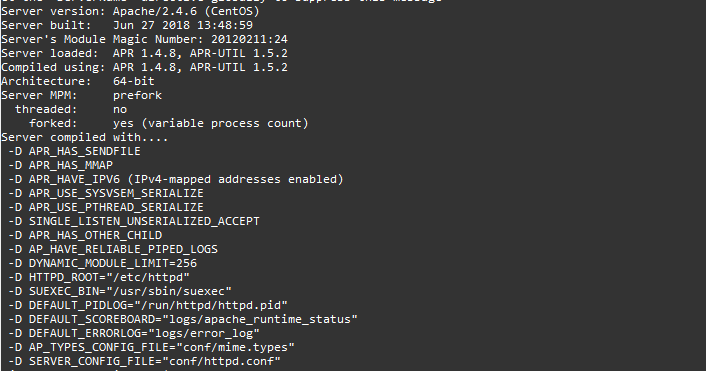This screenshot has width=706, height=371.
Task: Click the DYNAMIC_MODULE_LIMIT=256 line
Action: [x=102, y=263]
